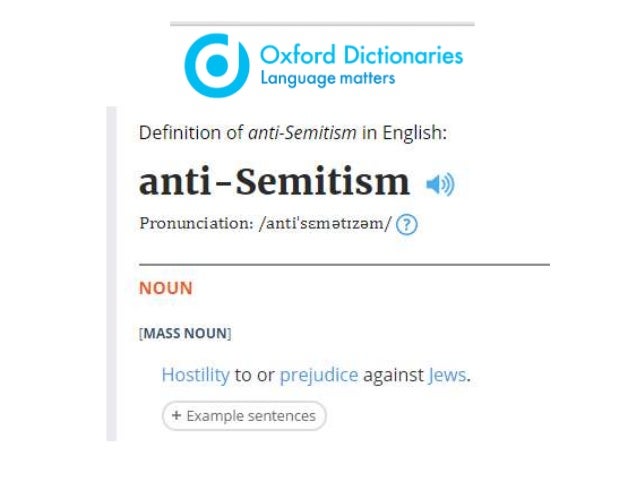Viewport: 638px width, 479px height.
Task: Play the anti-Semitism audio pronunciation
Action: pyautogui.click(x=440, y=185)
